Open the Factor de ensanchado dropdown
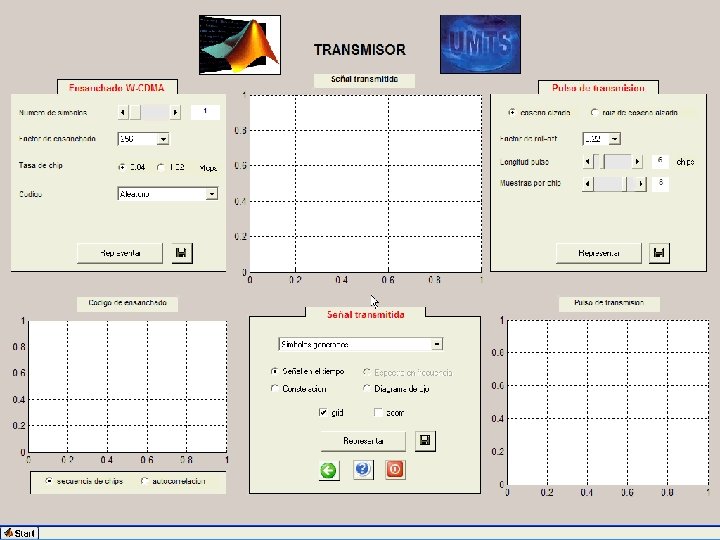 point(163,139)
